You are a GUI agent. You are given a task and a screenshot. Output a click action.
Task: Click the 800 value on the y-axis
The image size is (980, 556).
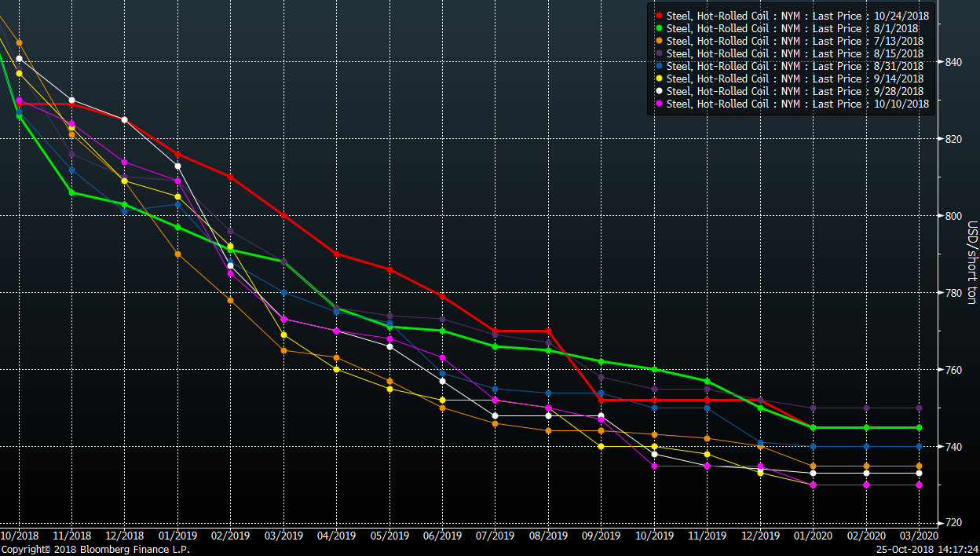[x=951, y=216]
